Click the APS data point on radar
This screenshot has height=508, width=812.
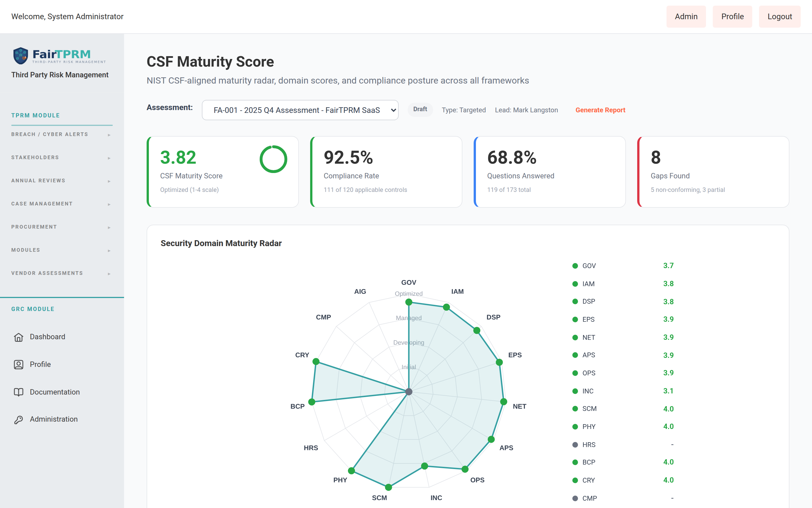pyautogui.click(x=491, y=439)
